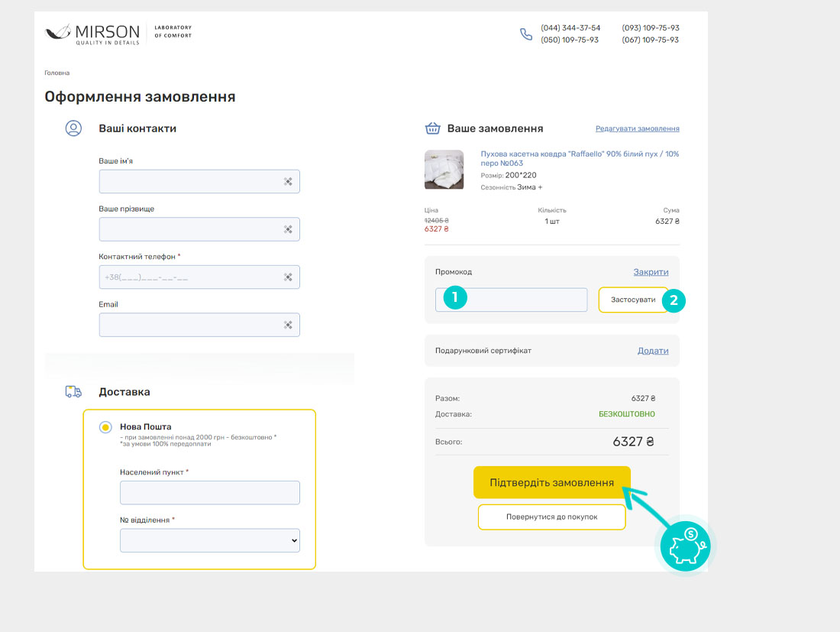Viewport: 840px width, 632px height.
Task: Click the shopping basket icon beside Ваше замовлення
Action: (x=433, y=128)
